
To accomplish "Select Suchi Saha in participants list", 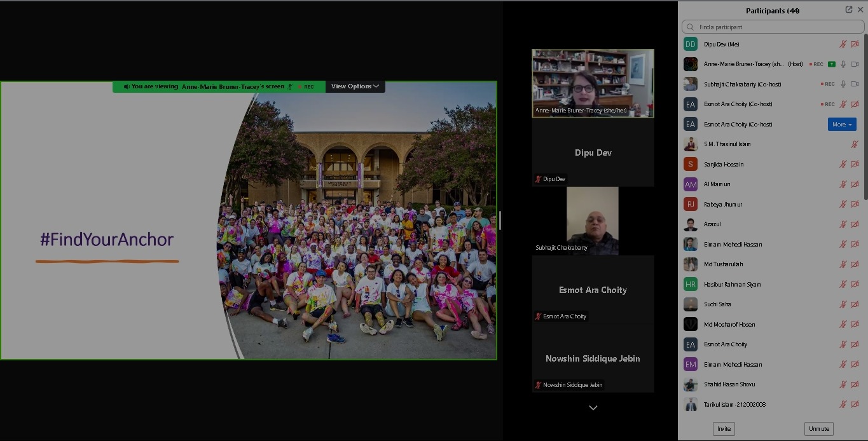I will tap(717, 304).
